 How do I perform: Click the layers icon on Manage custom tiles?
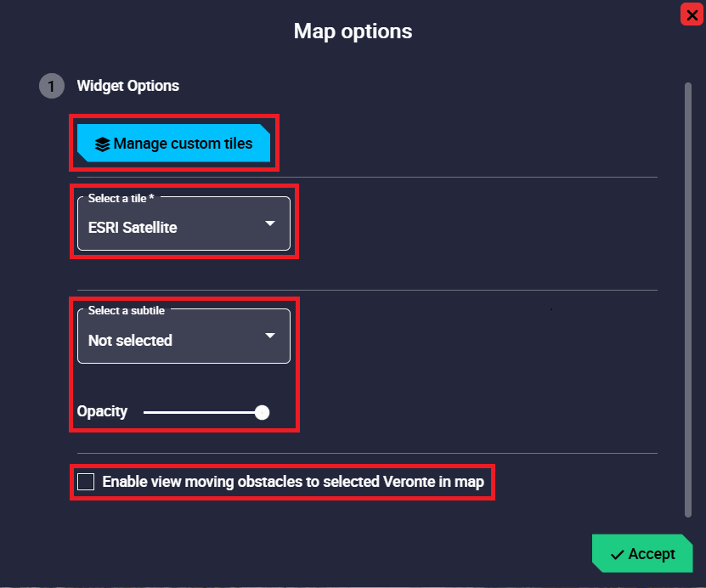(x=103, y=144)
